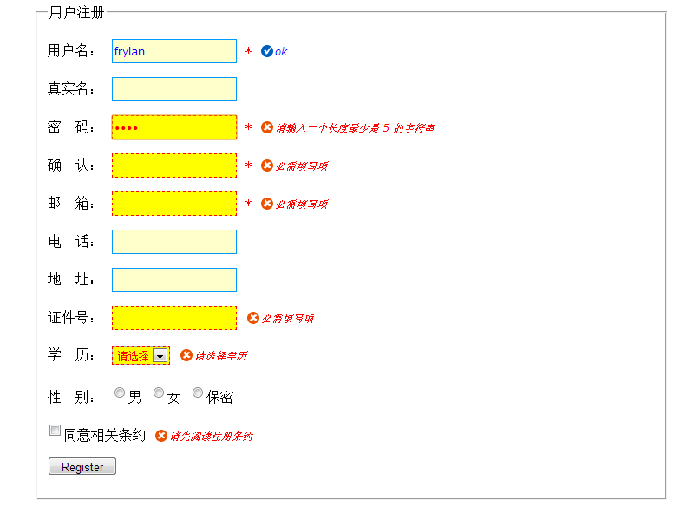
Task: Focus the confirm password (确认) field
Action: click(174, 166)
